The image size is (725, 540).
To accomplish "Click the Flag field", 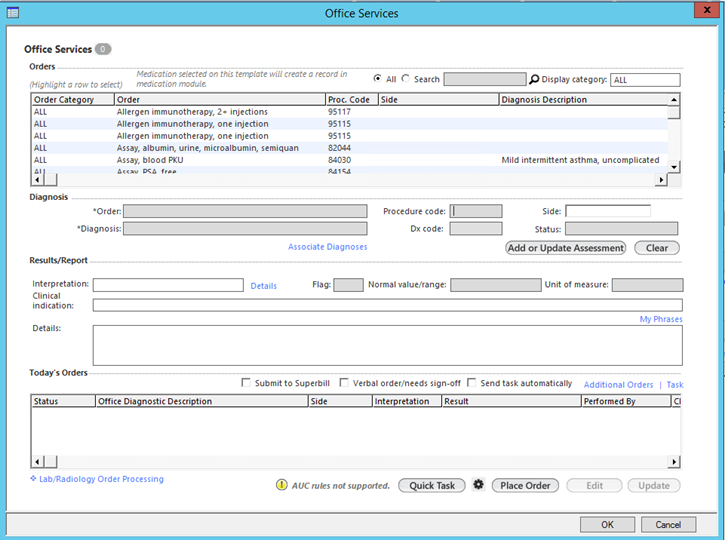I will 349,285.
